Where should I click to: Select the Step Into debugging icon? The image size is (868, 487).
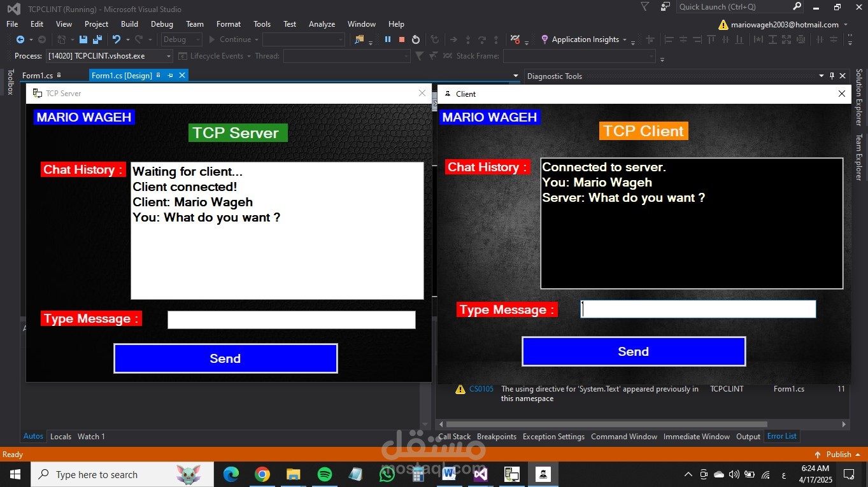468,39
